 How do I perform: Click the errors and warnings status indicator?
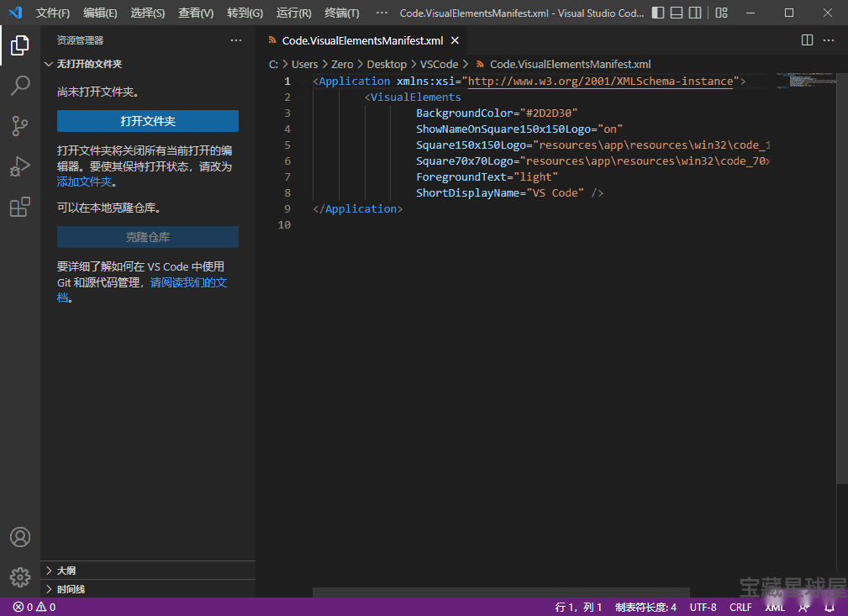click(x=34, y=608)
